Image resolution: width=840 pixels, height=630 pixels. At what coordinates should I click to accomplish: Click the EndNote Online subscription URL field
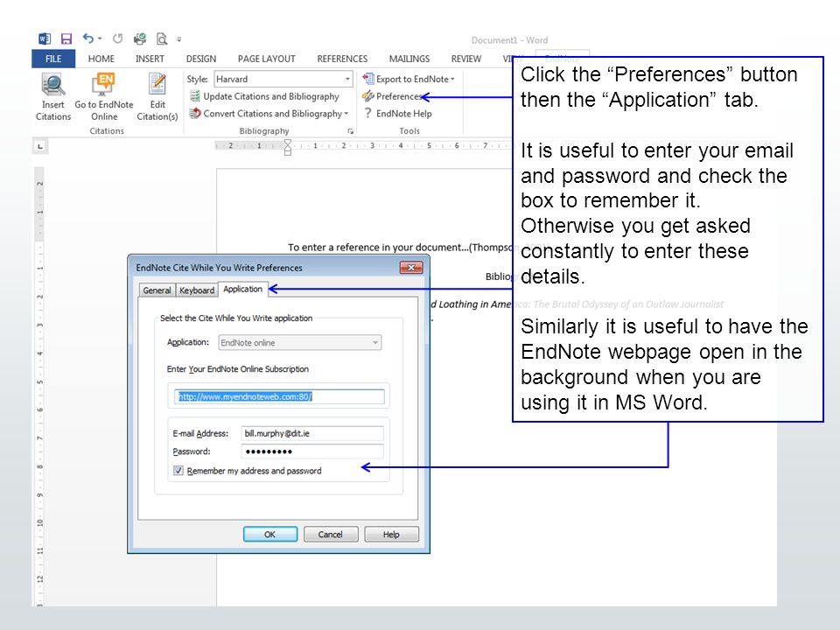[x=279, y=396]
